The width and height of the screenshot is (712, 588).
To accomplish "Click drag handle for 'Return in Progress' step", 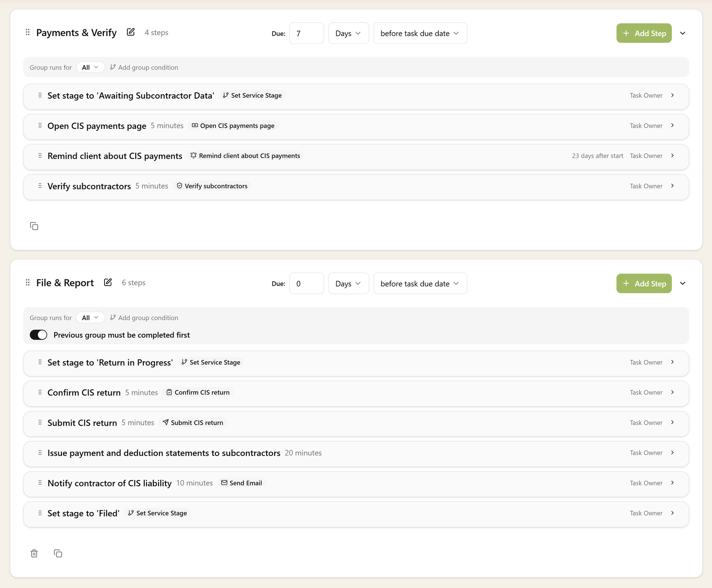I will [x=40, y=362].
